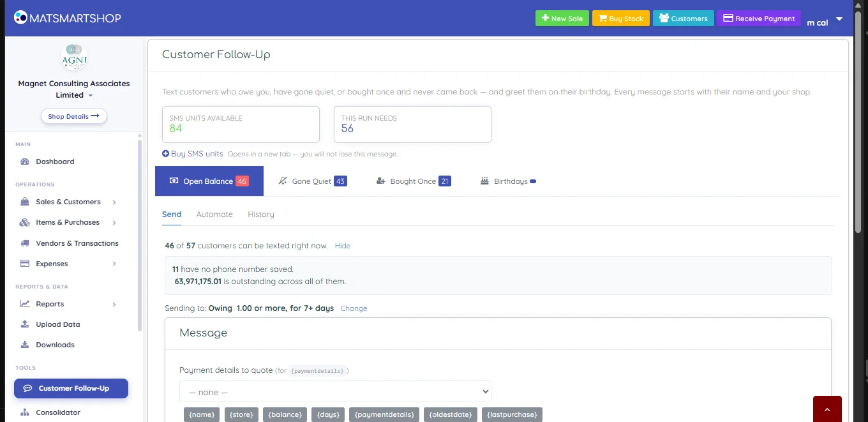
Task: Select the Automate sub-tab
Action: pos(214,215)
